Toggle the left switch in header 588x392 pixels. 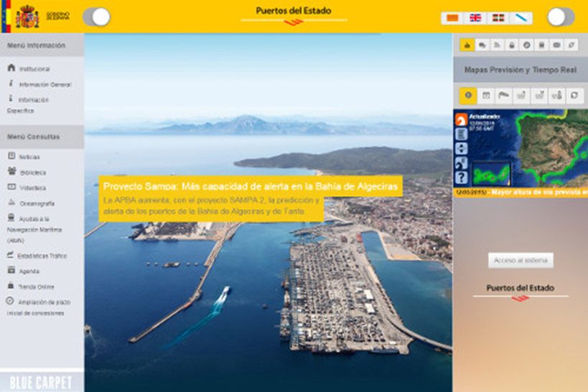point(96,17)
